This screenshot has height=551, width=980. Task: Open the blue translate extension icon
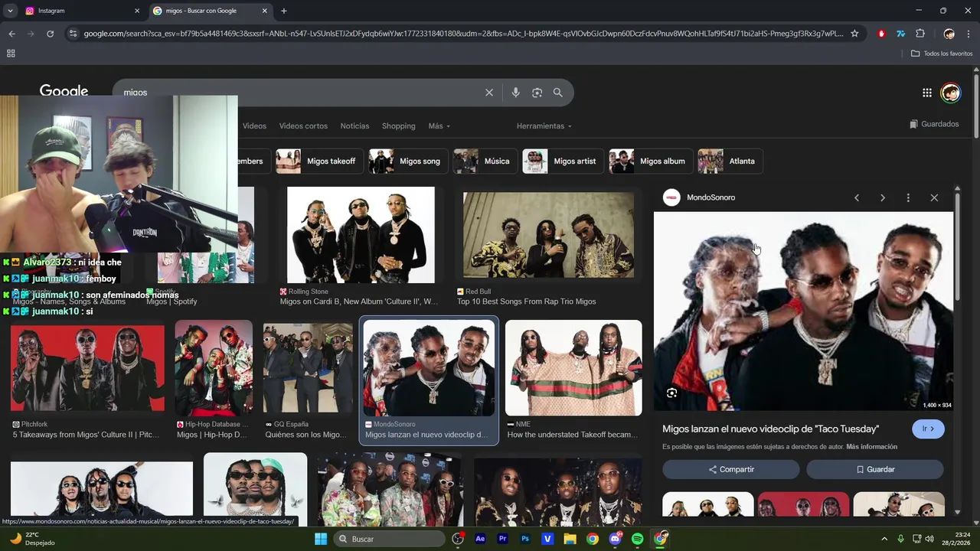coord(901,34)
